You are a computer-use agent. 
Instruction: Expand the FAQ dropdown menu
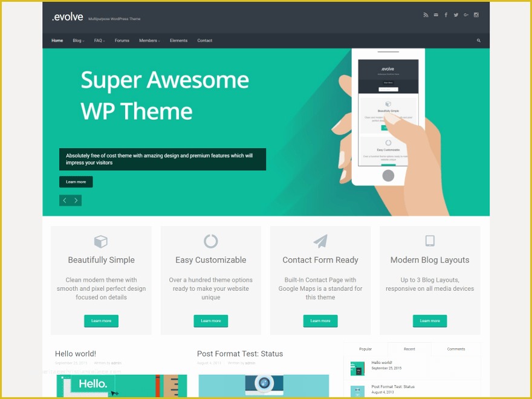(x=99, y=41)
